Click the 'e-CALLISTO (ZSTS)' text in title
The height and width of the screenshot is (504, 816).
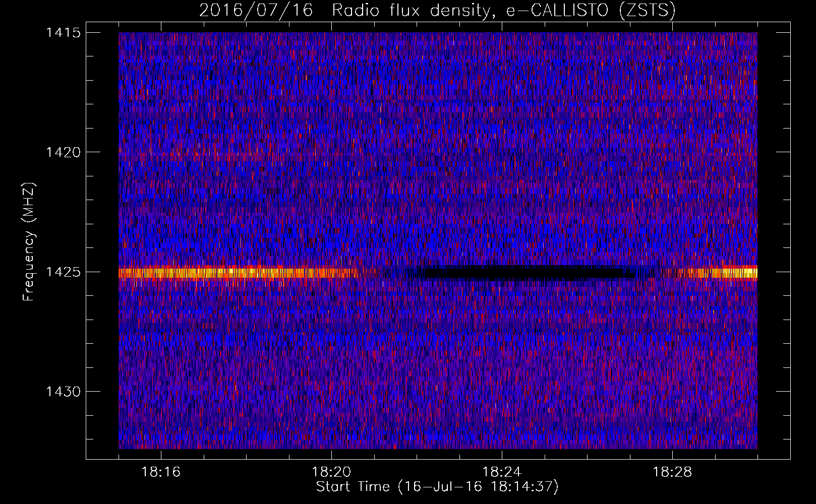[591, 11]
